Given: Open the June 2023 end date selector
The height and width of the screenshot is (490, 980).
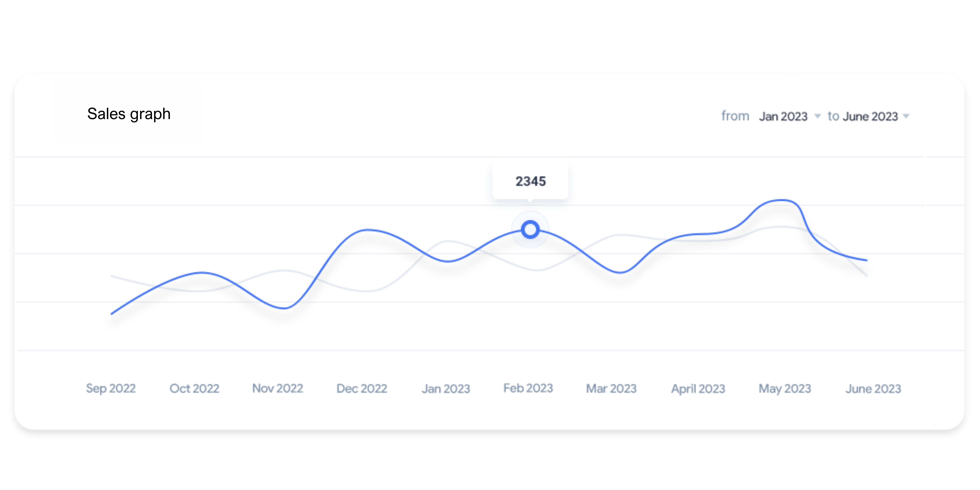Looking at the screenshot, I should [870, 116].
